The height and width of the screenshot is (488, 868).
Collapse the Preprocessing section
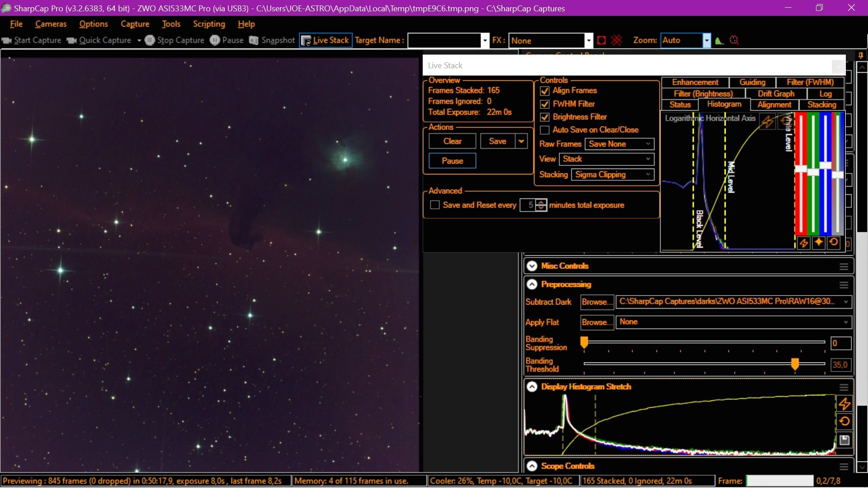pyautogui.click(x=532, y=284)
